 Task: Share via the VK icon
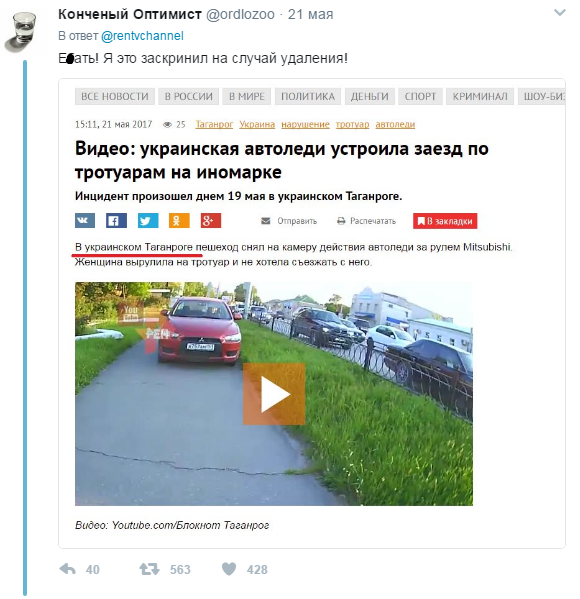(x=85, y=221)
